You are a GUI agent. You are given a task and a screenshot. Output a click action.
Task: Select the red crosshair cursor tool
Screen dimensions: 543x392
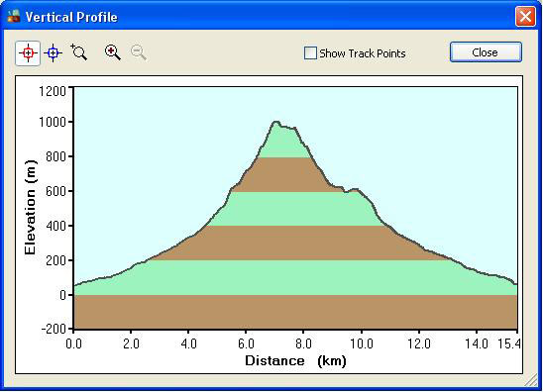28,53
